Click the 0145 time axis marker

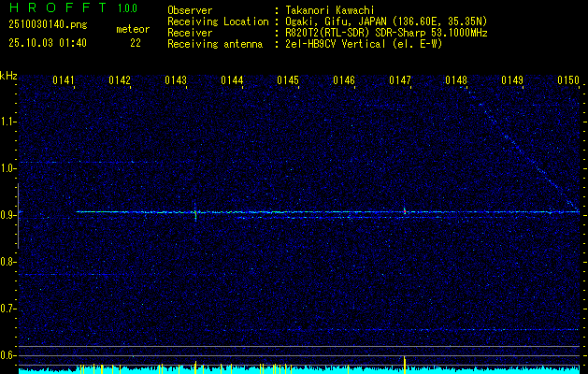click(288, 80)
